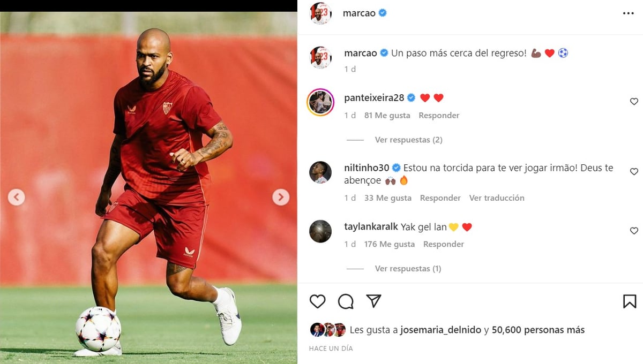This screenshot has width=643, height=364.
Task: Expand Ver respuestas (1)
Action: pos(408,269)
